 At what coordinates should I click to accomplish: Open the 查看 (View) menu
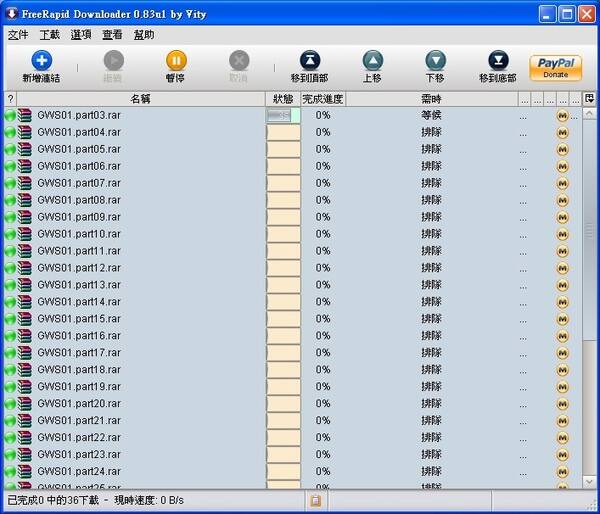click(x=112, y=35)
